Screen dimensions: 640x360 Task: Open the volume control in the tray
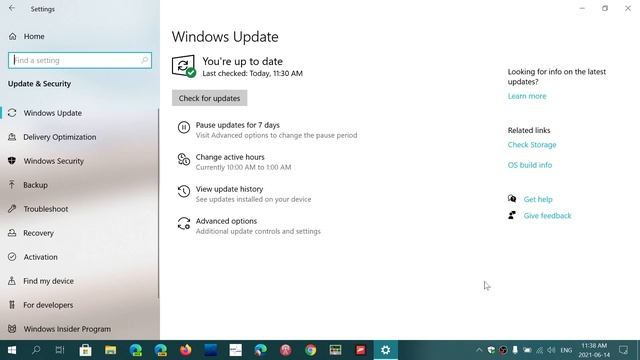point(551,350)
